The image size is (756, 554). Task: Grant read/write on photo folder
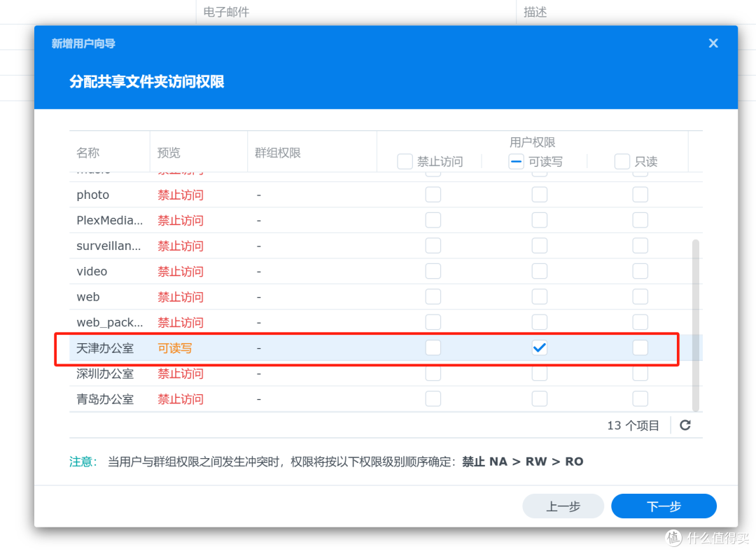(540, 195)
